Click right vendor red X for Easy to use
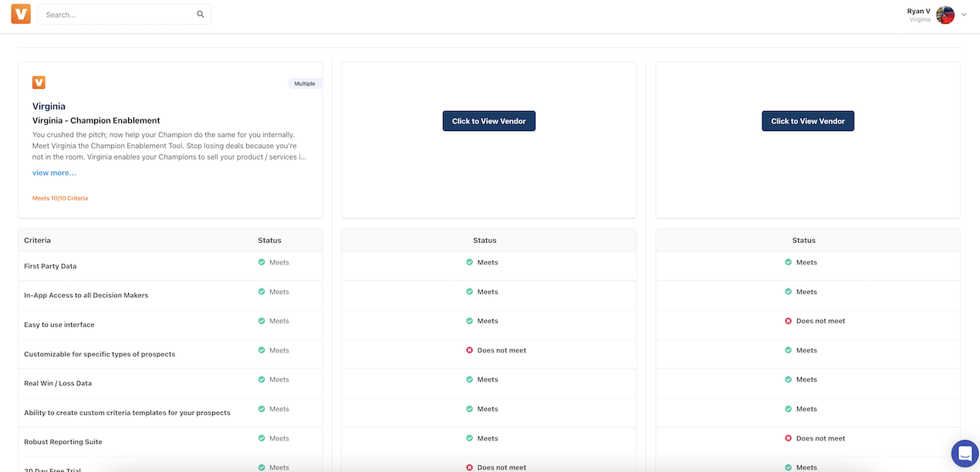This screenshot has height=472, width=980. tap(788, 321)
